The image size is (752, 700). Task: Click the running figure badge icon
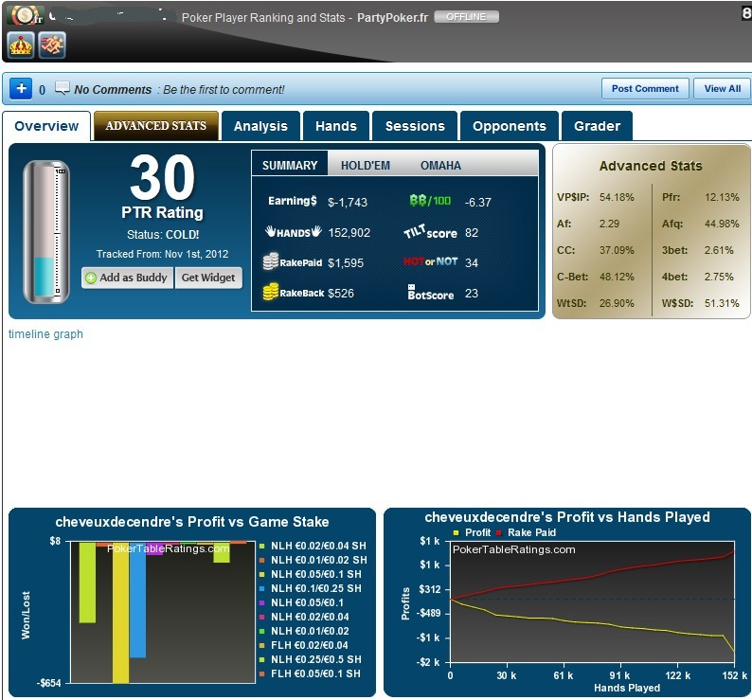point(52,45)
